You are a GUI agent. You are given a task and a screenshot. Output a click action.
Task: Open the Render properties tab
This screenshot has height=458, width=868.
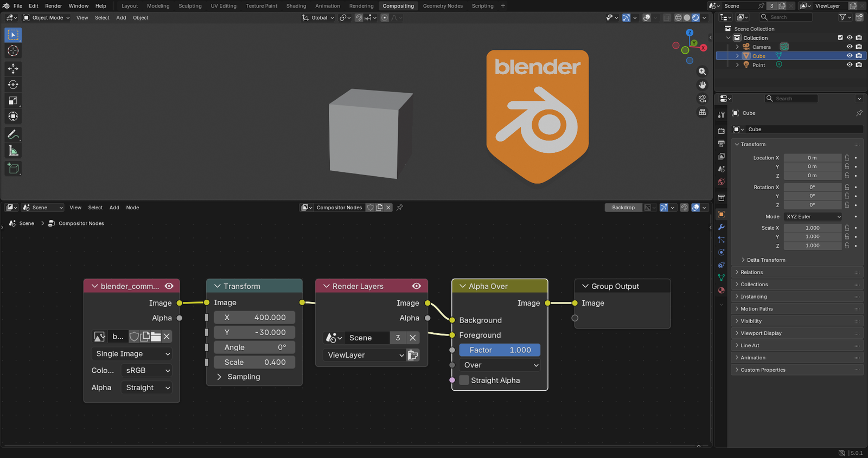pyautogui.click(x=721, y=131)
